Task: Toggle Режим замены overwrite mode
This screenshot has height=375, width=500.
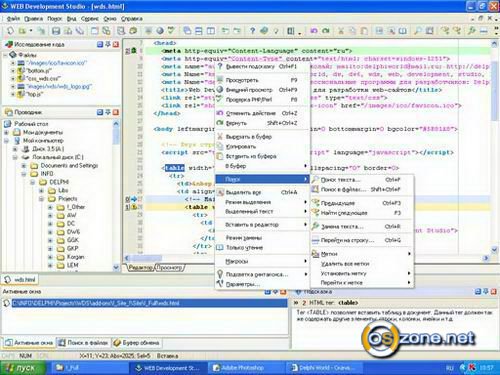Action: (263, 238)
